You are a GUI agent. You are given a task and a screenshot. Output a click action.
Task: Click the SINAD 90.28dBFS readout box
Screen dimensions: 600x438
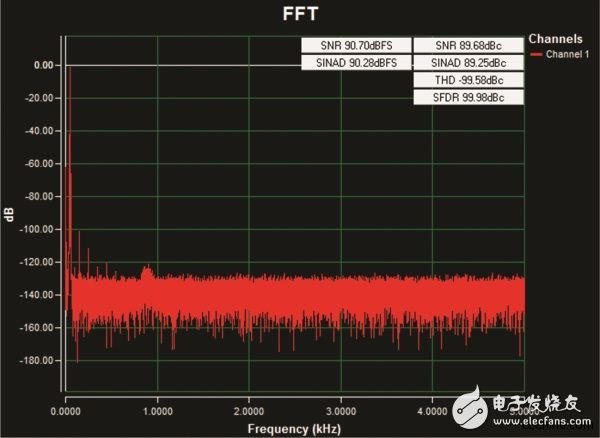(x=355, y=63)
